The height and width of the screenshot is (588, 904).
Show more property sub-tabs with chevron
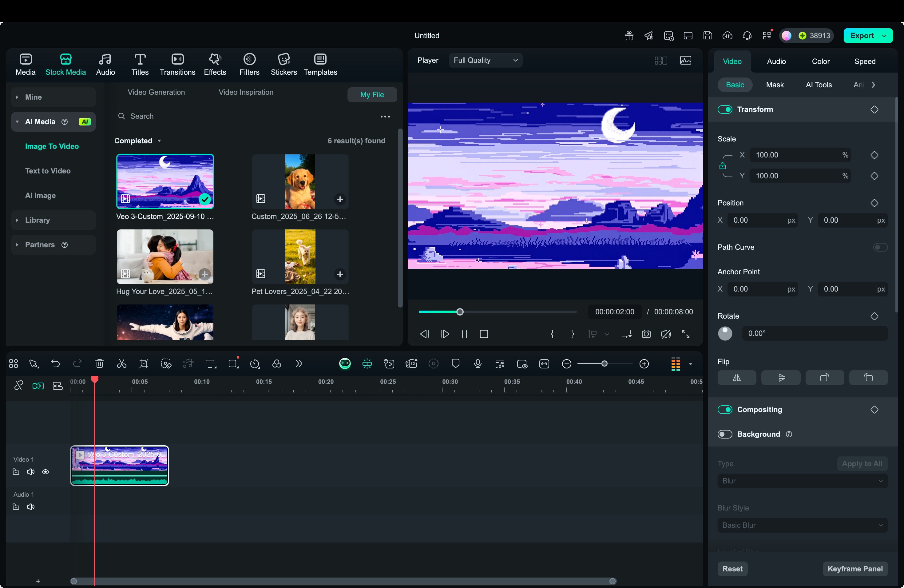(873, 85)
